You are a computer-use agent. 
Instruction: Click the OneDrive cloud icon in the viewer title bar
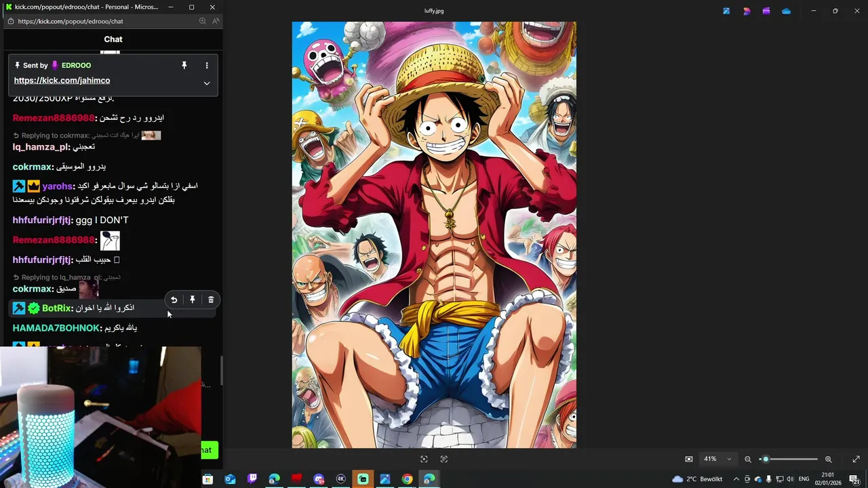(x=786, y=11)
